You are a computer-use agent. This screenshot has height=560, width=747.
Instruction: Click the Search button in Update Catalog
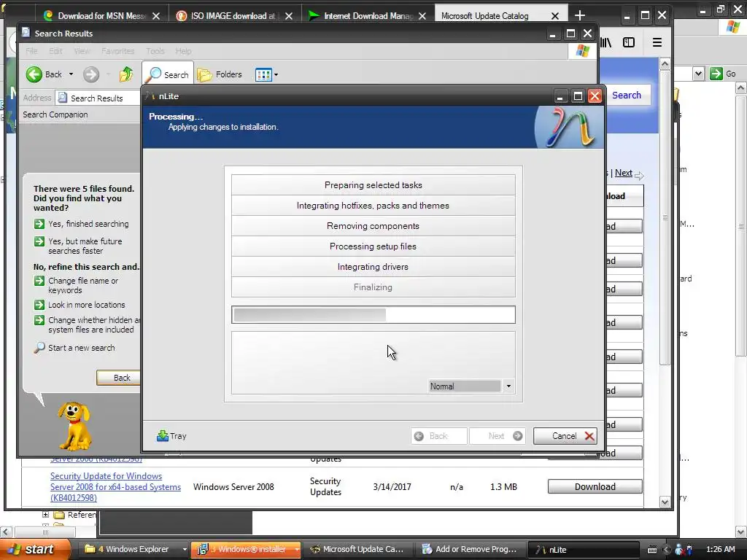[627, 96]
